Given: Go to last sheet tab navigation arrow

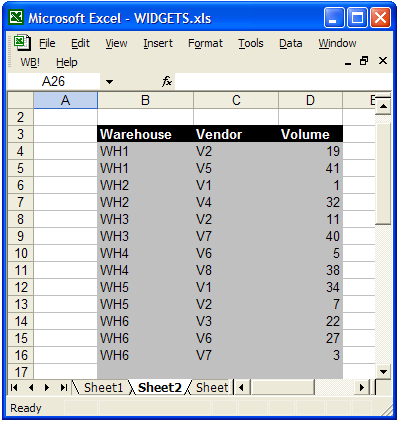Looking at the screenshot, I should coord(63,388).
